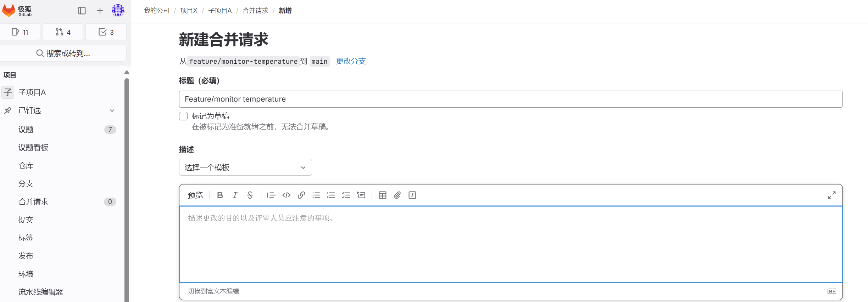Expand editor to full screen mode
The width and height of the screenshot is (868, 302).
831,195
